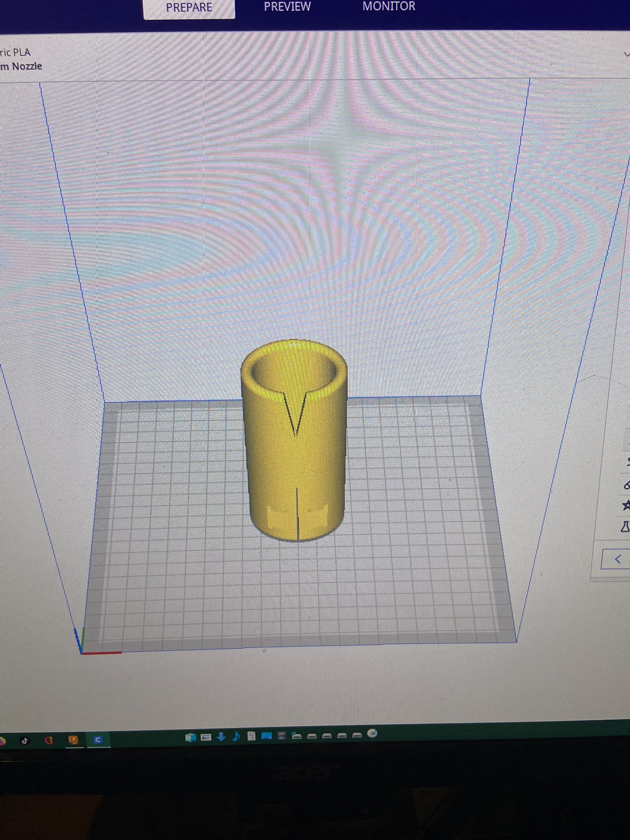Viewport: 630px width, 840px height.
Task: Open the Pictures folder icon in taskbar
Action: 206,737
